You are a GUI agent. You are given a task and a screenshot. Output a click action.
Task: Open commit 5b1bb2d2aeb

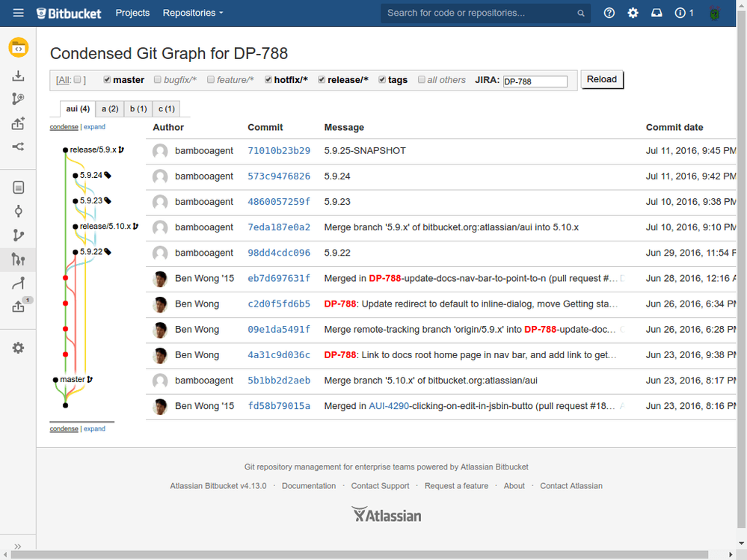pos(279,381)
